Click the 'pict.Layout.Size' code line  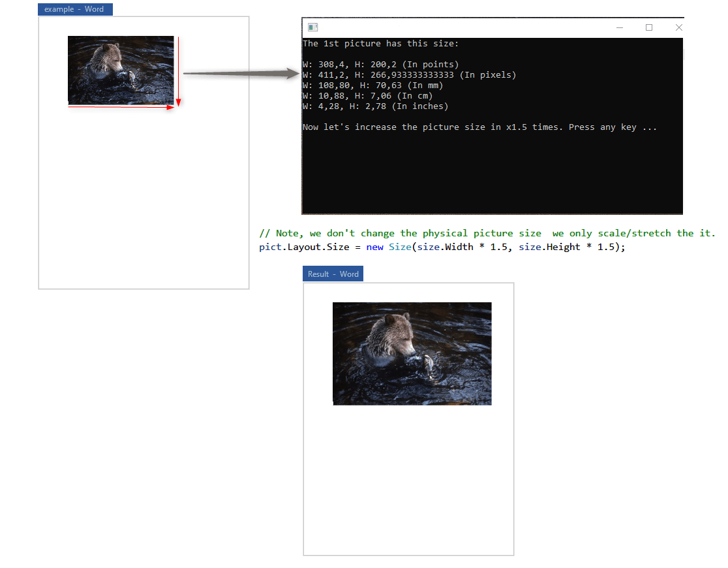pyautogui.click(x=442, y=247)
